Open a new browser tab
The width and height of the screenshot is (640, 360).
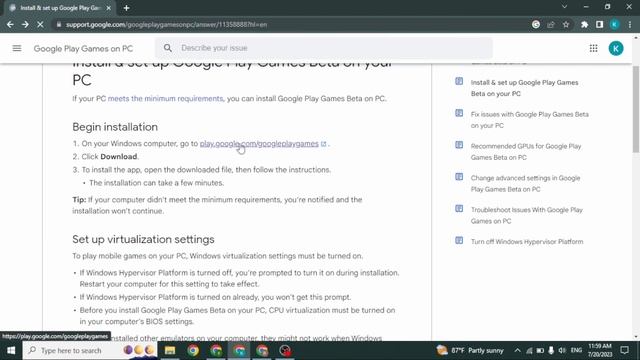[127, 8]
